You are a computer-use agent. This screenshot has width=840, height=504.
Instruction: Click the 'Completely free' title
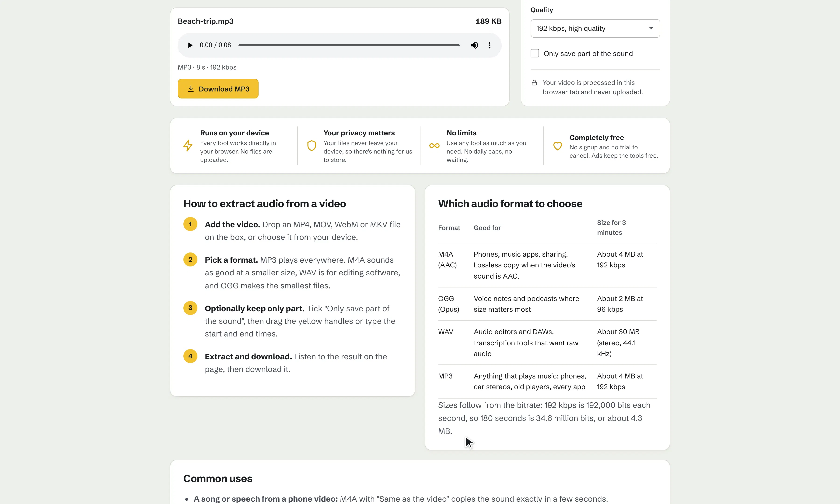(597, 137)
